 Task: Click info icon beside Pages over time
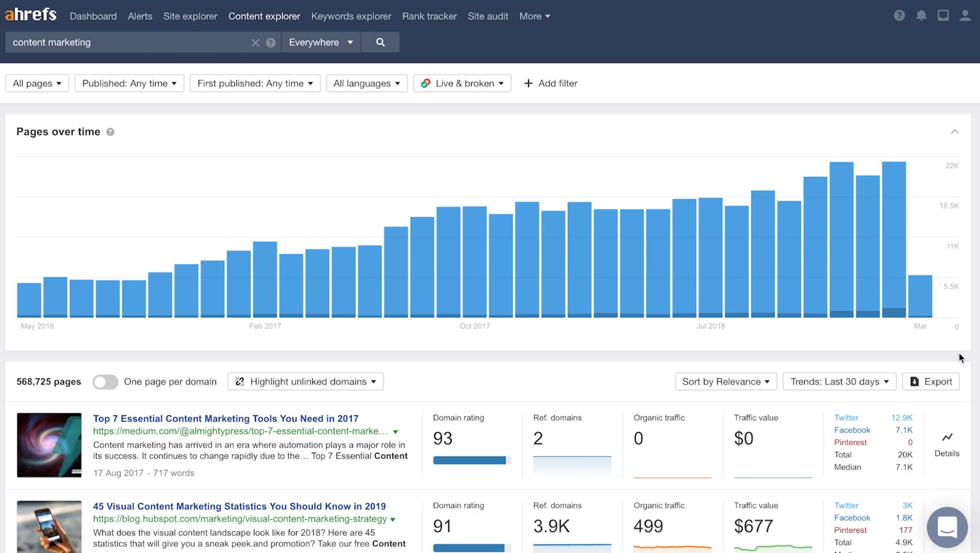111,132
